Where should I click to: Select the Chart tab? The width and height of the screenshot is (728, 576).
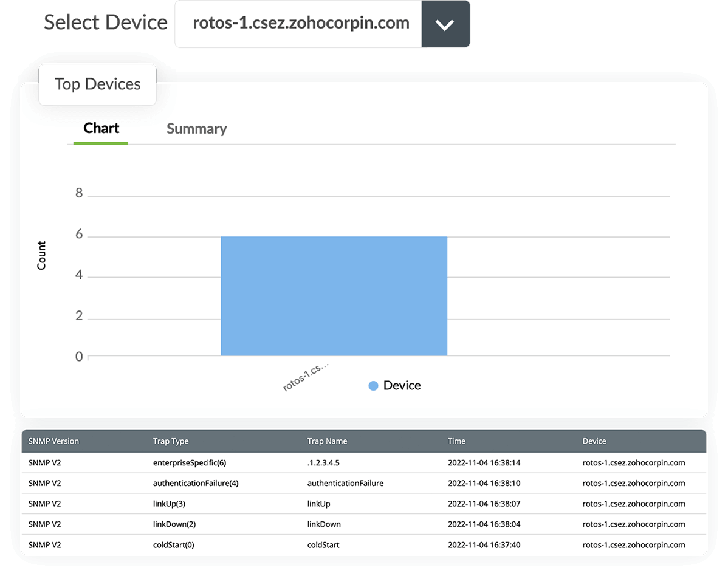tap(101, 128)
